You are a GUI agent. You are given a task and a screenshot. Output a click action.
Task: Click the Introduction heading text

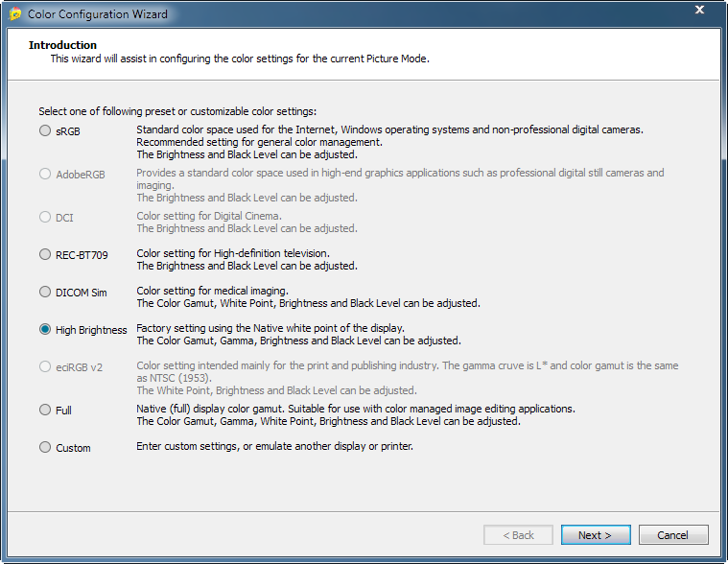[62, 45]
